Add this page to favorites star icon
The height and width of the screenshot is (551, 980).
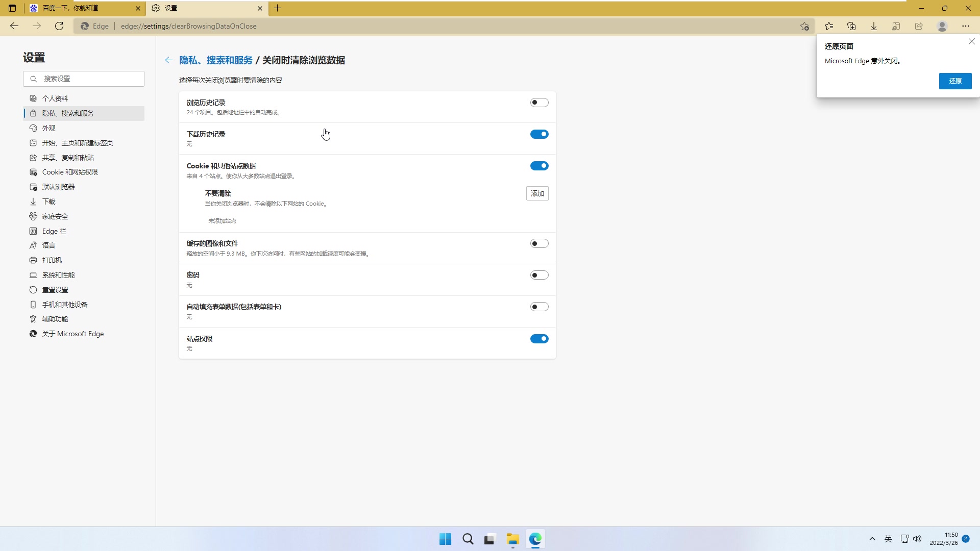pos(804,26)
